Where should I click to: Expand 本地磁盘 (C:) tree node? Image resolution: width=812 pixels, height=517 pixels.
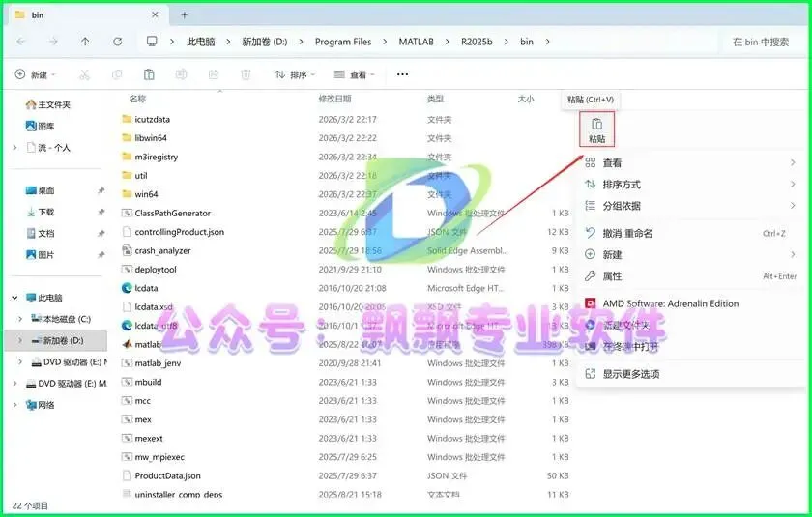click(19, 319)
